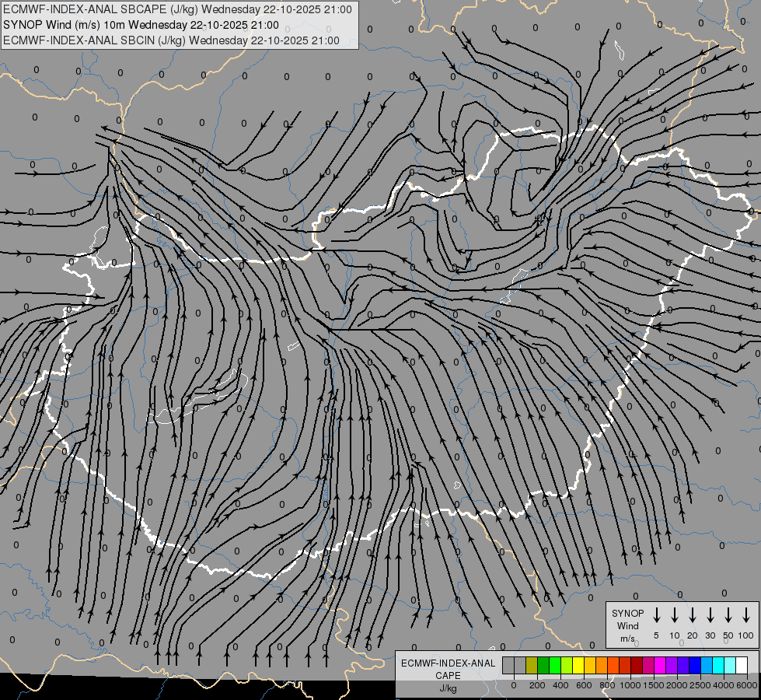
Task: Pick the sky blue swatch right of 2500
Action: coord(707,665)
